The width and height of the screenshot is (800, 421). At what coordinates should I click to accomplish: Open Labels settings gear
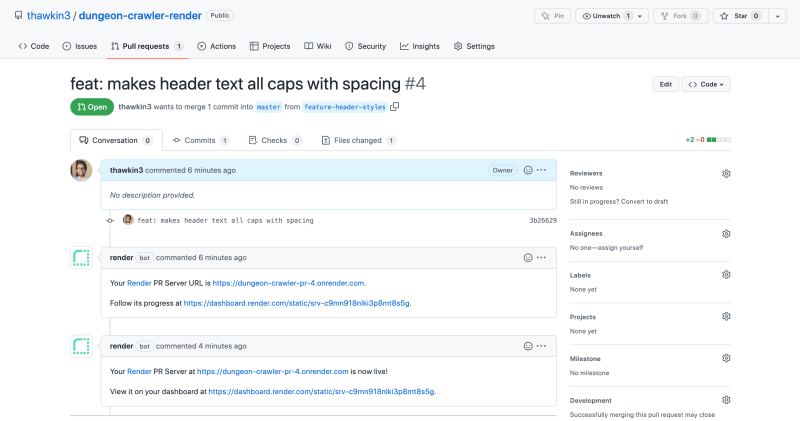point(726,275)
